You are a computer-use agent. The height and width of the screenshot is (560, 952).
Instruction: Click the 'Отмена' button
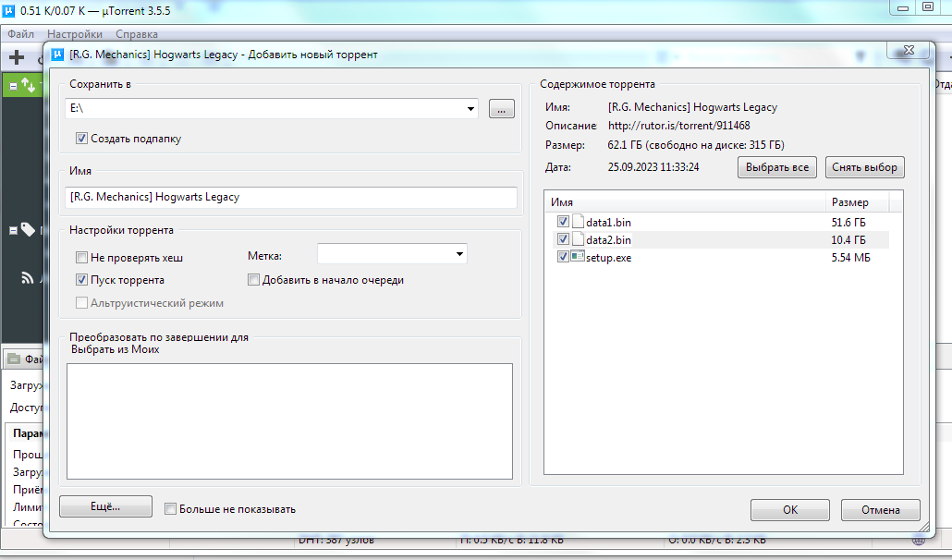880,510
